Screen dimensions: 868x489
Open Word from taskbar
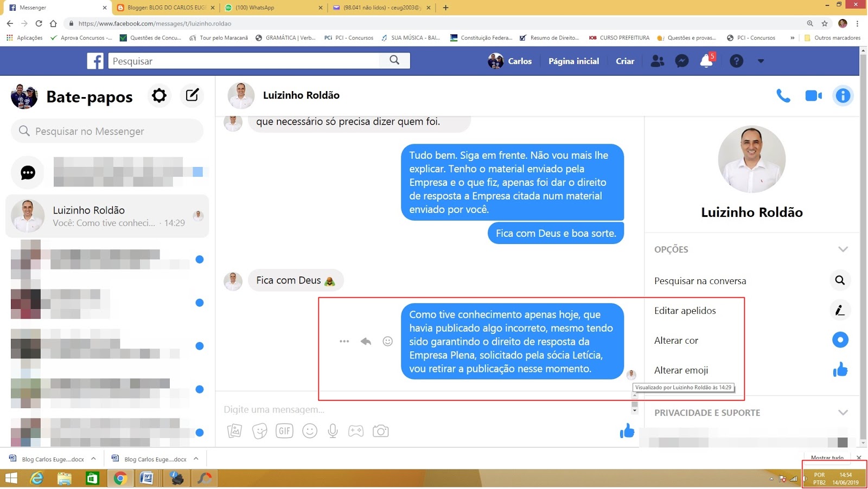pos(146,478)
